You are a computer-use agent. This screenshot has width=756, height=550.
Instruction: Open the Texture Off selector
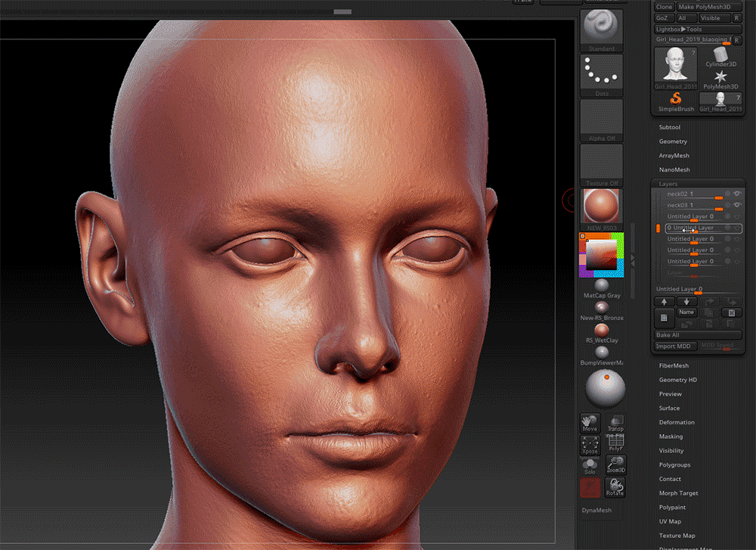[x=601, y=165]
